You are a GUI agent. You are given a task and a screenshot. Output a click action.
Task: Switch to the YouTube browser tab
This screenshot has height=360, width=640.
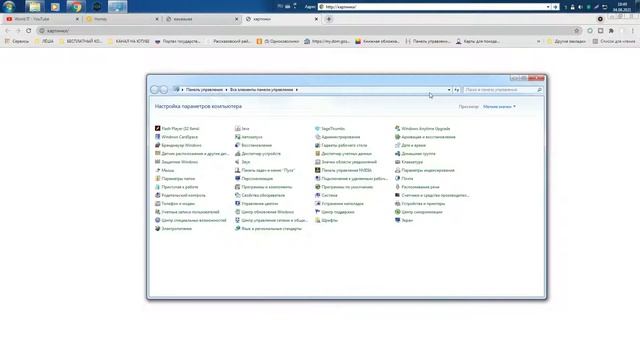click(x=42, y=19)
